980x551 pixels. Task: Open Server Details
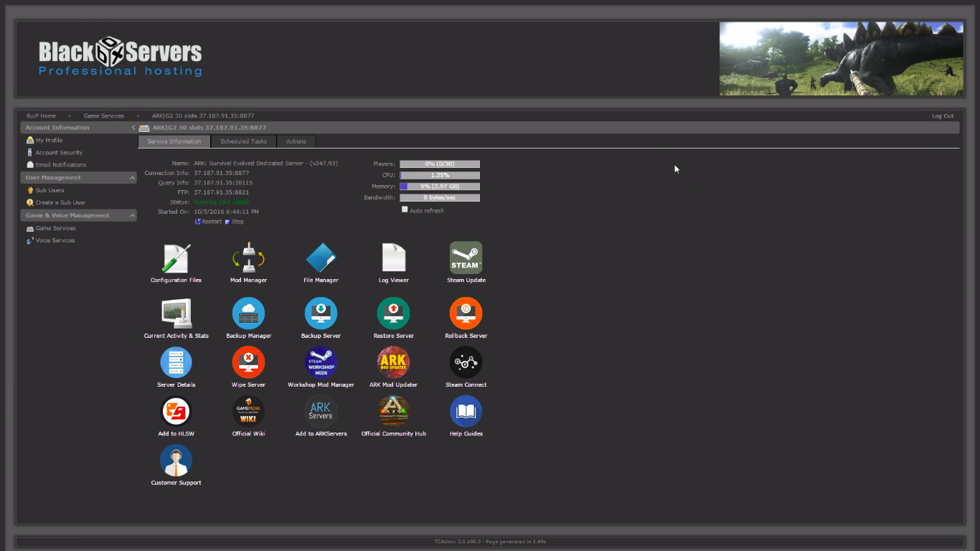pos(176,362)
